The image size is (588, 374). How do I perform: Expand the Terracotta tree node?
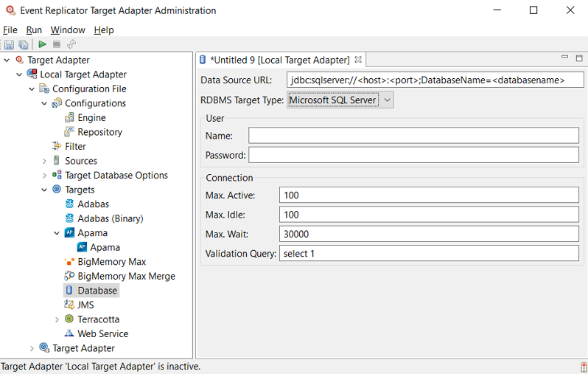coord(57,319)
